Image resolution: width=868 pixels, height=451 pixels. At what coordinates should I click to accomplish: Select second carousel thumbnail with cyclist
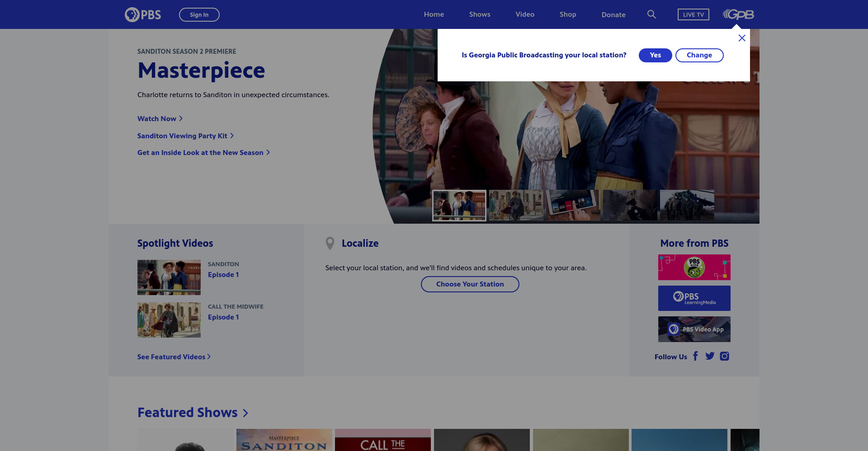pos(516,205)
